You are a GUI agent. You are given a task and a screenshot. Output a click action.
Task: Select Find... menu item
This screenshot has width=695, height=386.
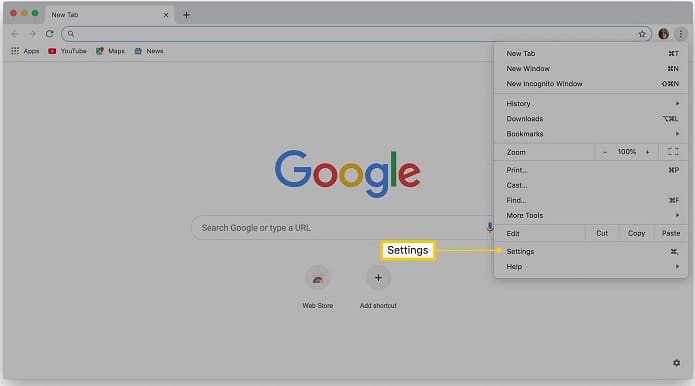(x=591, y=200)
